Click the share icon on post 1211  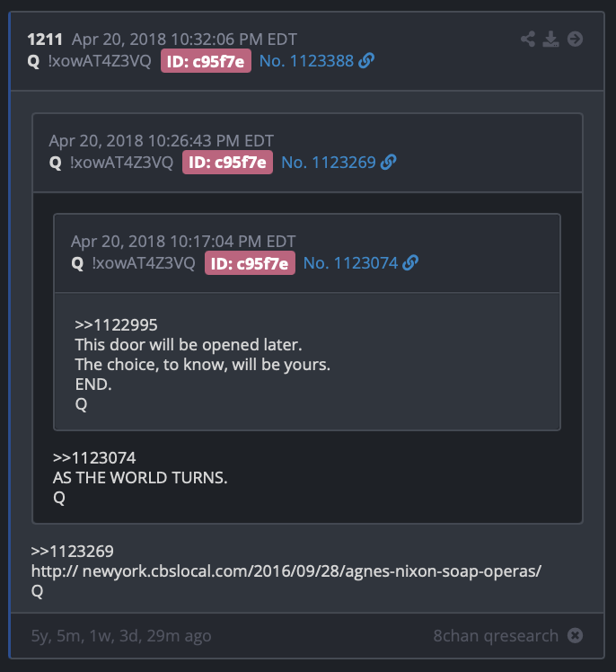[x=528, y=39]
